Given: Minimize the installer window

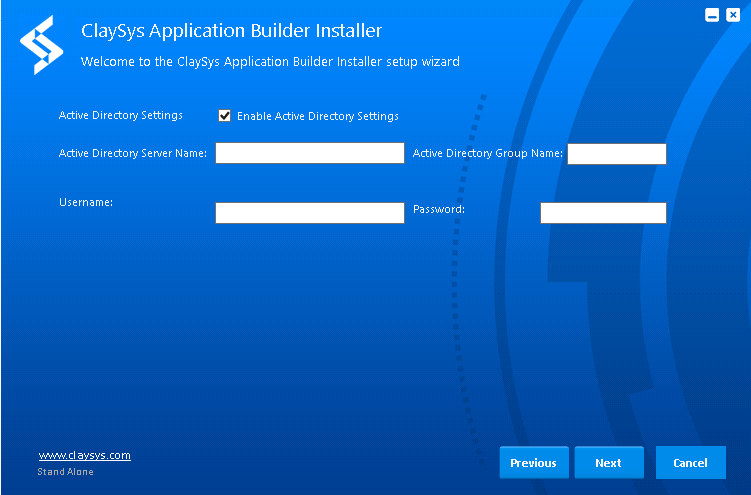Looking at the screenshot, I should click(x=712, y=15).
